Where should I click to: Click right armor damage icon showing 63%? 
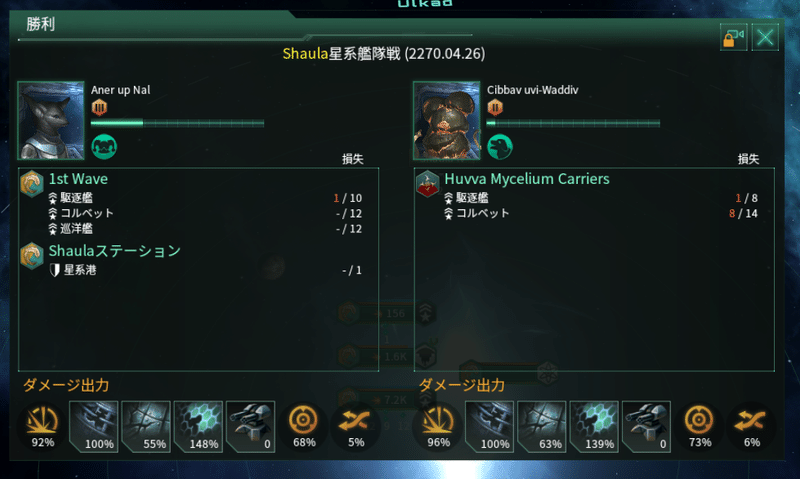(x=542, y=427)
